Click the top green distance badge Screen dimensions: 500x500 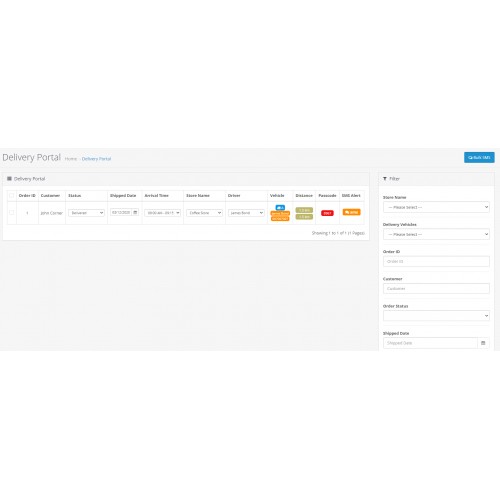pos(304,210)
